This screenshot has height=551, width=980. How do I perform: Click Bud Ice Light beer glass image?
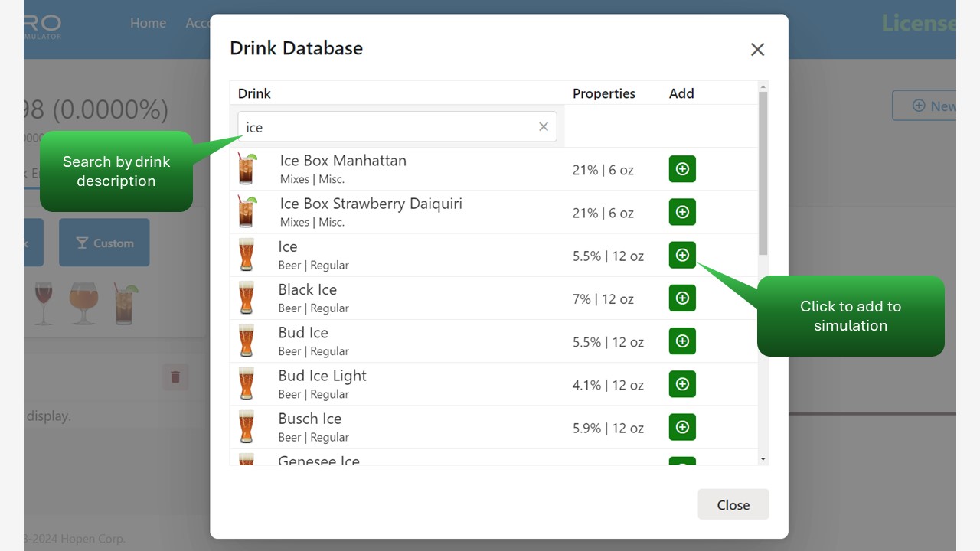(x=247, y=383)
